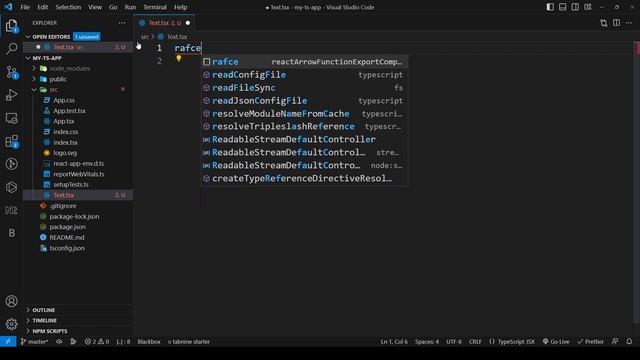Expand the NPM SCRIPTS section
The image size is (640, 360).
pyautogui.click(x=78, y=331)
